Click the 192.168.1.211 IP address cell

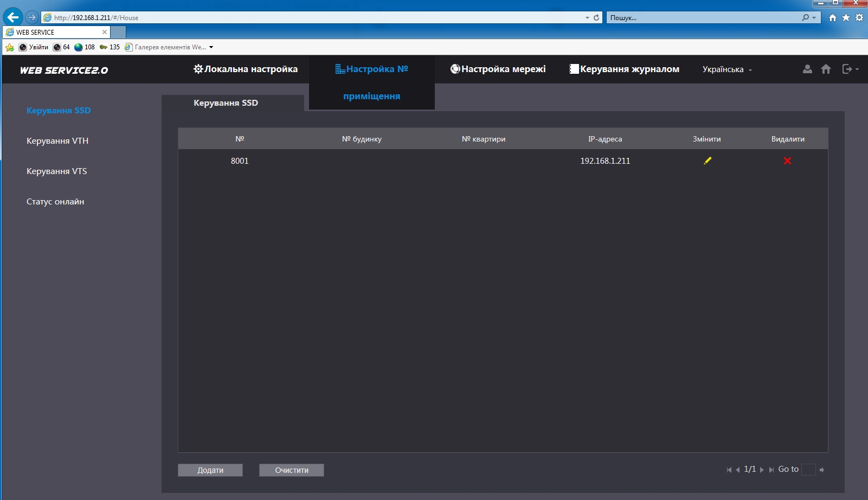605,161
